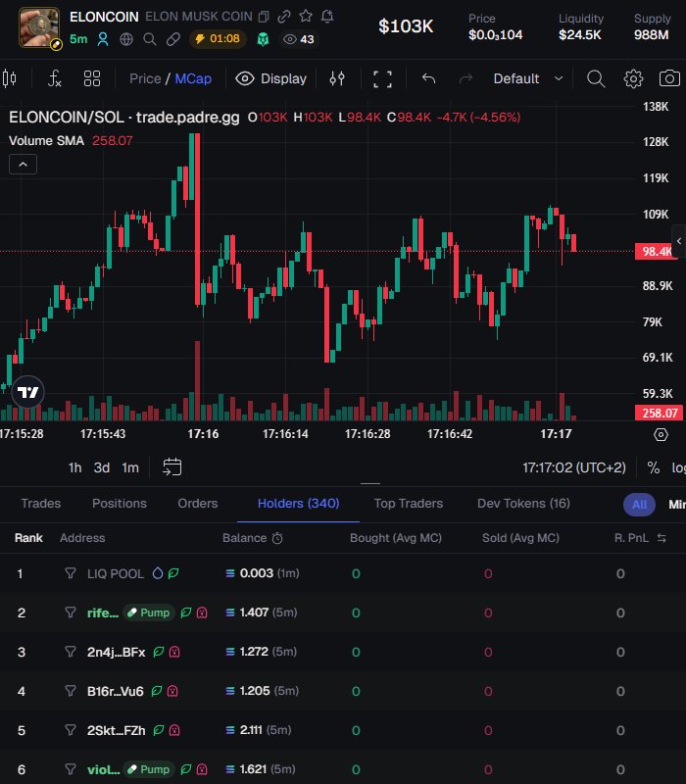Image resolution: width=686 pixels, height=784 pixels.
Task: Click ghost icon on B16r...Vu6 row
Action: [x=172, y=691]
